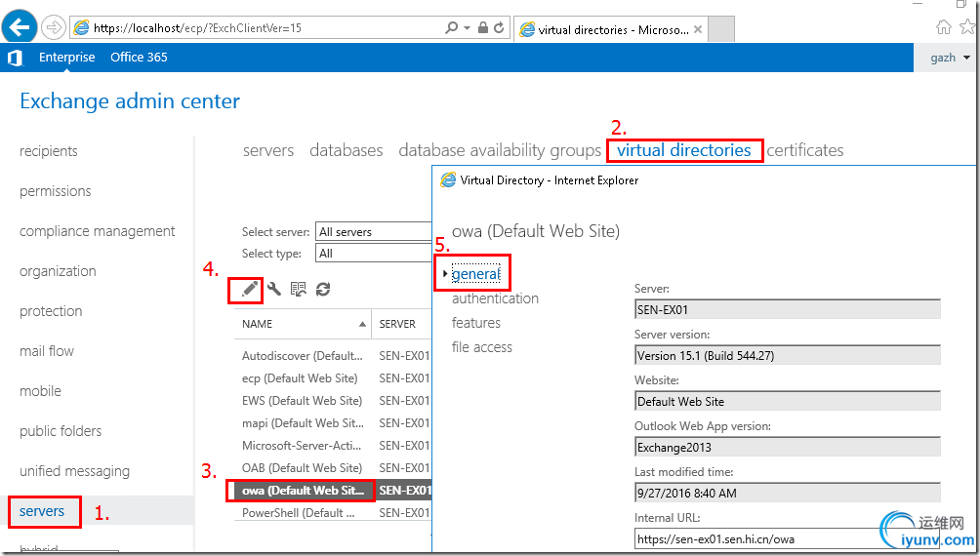Click the browser address bar URL

197,28
